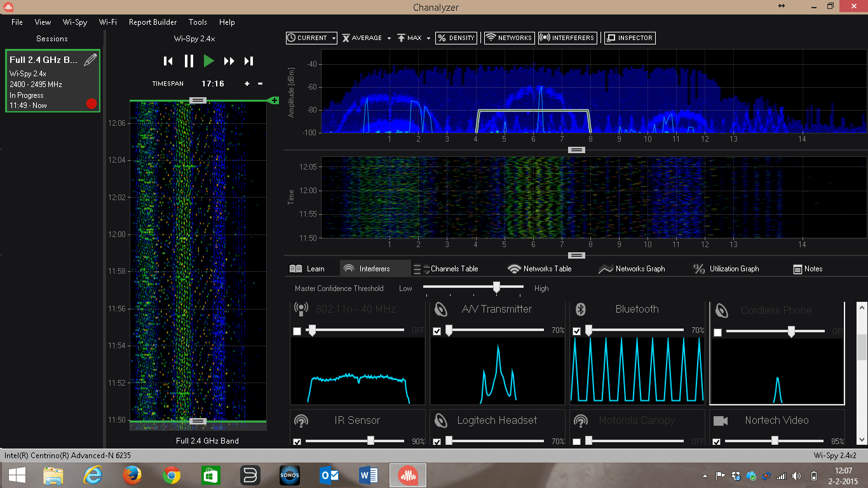Edit session name with pencil icon
This screenshot has width=868, height=488.
[x=90, y=60]
